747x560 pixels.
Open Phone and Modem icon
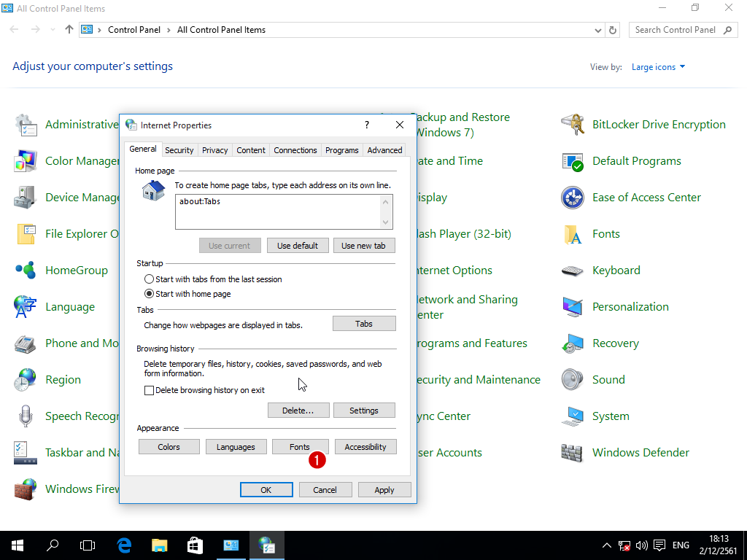point(26,343)
